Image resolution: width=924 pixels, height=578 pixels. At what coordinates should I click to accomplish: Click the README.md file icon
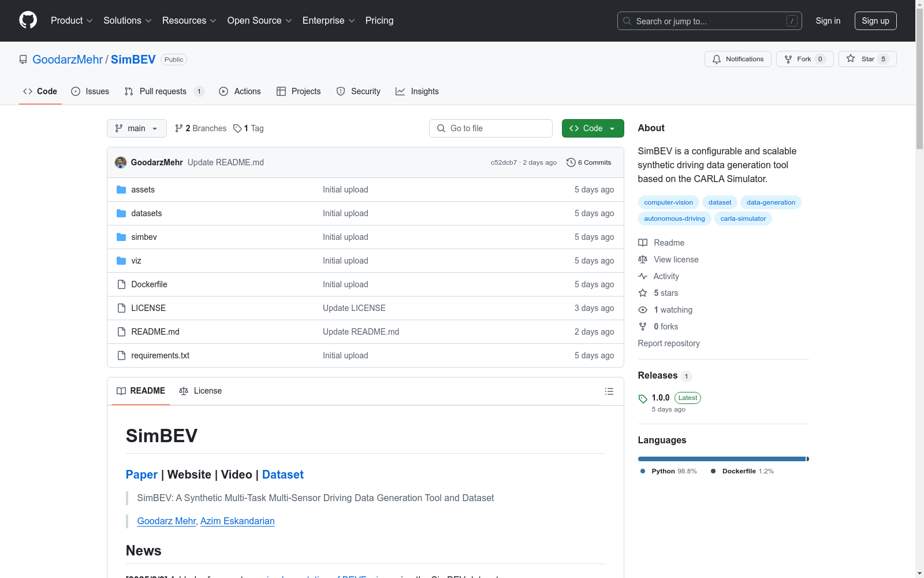pyautogui.click(x=121, y=332)
